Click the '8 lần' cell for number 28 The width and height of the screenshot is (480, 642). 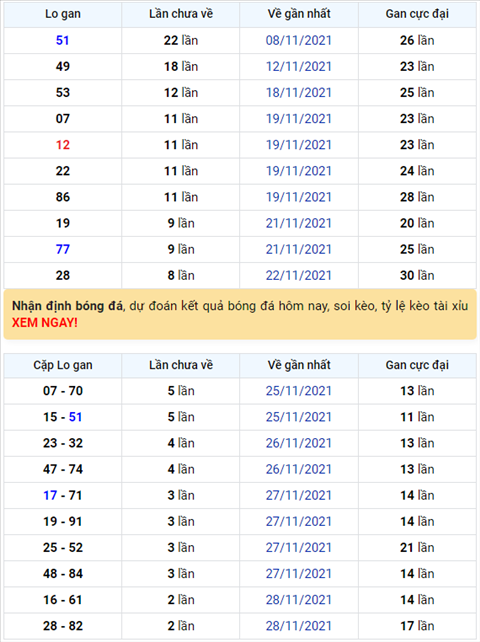tap(181, 276)
